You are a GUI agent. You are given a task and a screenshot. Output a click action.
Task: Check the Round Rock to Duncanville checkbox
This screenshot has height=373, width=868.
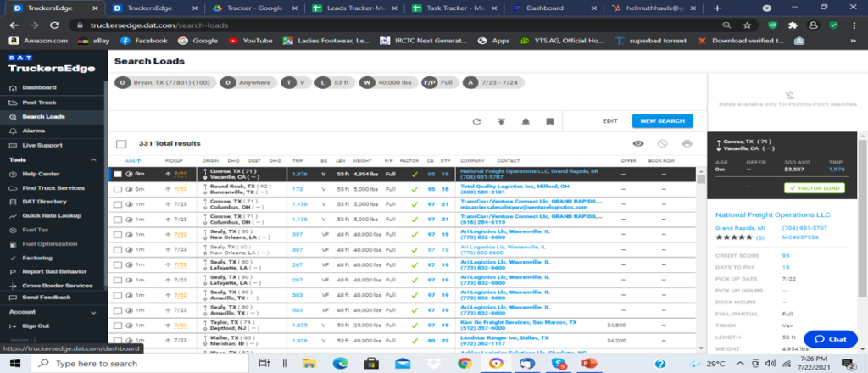tap(117, 189)
